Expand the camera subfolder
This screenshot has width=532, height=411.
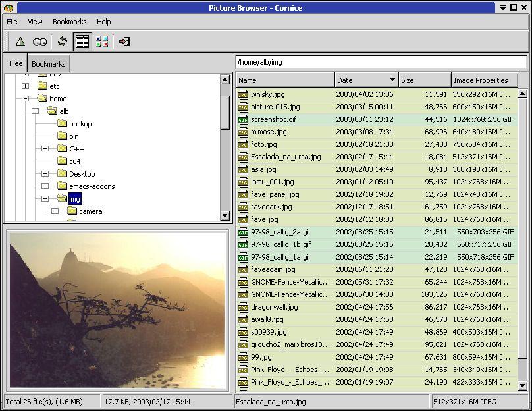tap(55, 211)
